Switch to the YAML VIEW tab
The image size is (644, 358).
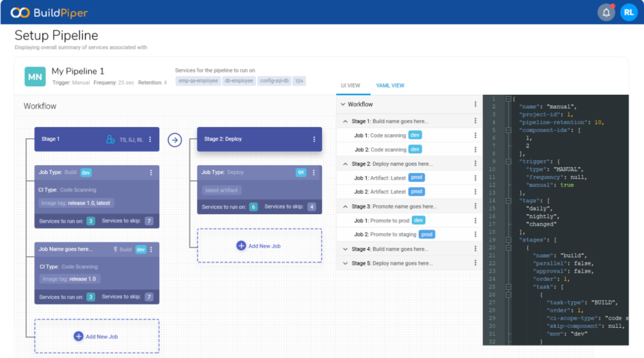390,85
